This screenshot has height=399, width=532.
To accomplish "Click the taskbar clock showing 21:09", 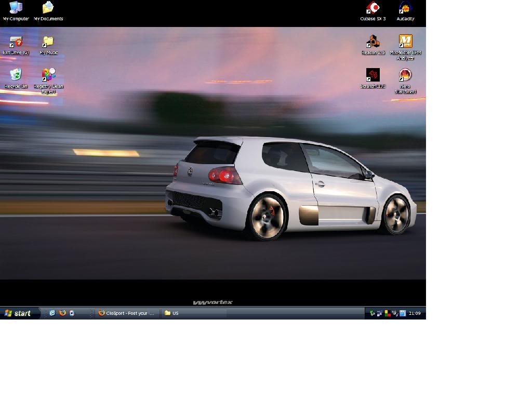I will click(415, 313).
